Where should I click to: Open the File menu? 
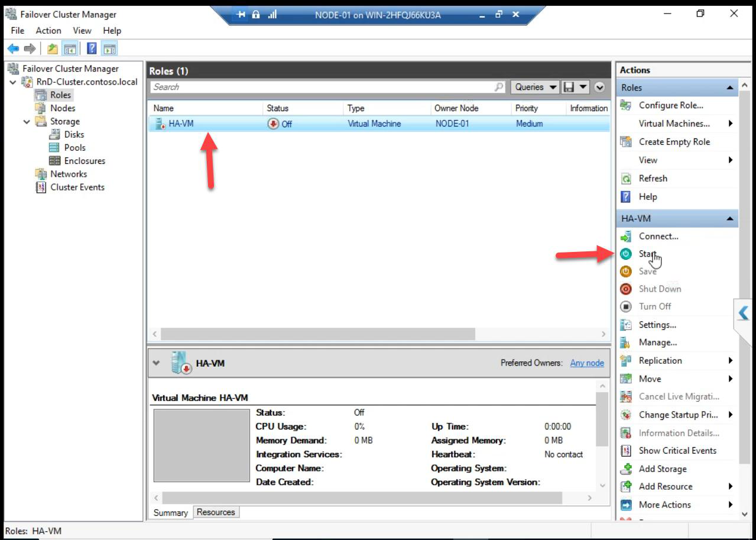pos(18,31)
